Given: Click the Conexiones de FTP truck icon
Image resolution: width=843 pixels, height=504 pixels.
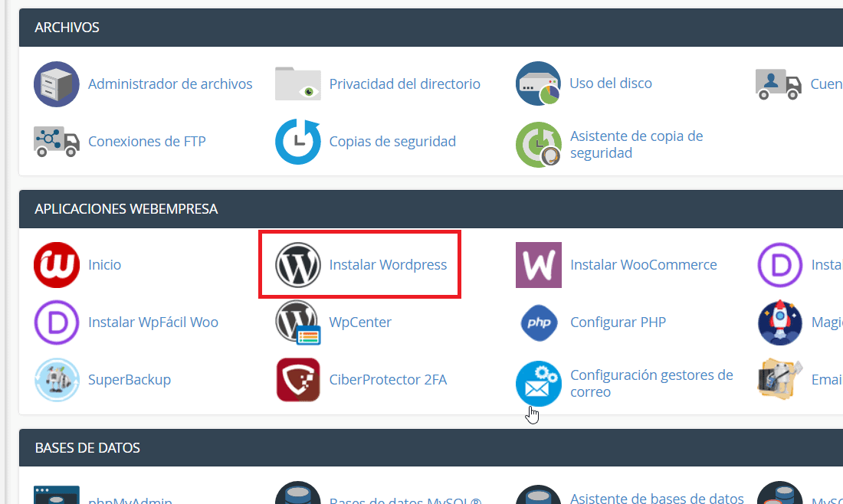Looking at the screenshot, I should (x=57, y=142).
